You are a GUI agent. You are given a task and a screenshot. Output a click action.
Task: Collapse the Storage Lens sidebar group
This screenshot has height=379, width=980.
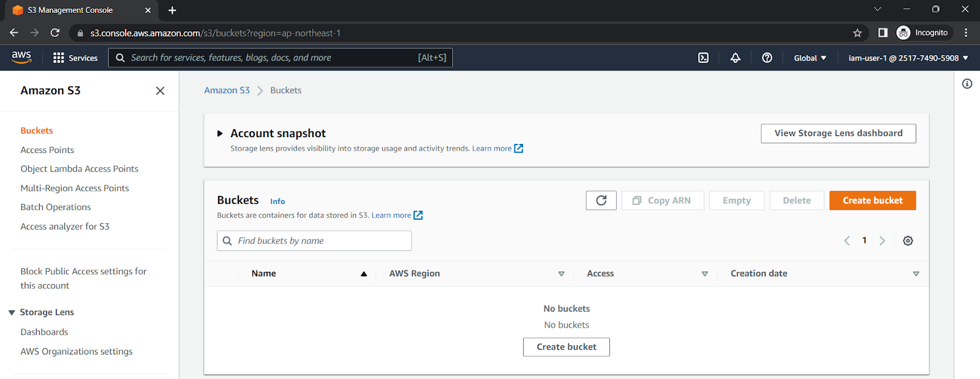point(12,313)
